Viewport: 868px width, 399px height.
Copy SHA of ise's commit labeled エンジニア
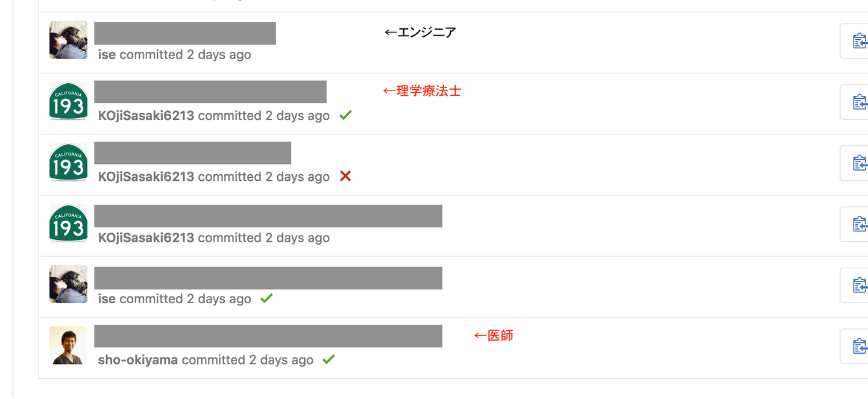(858, 41)
